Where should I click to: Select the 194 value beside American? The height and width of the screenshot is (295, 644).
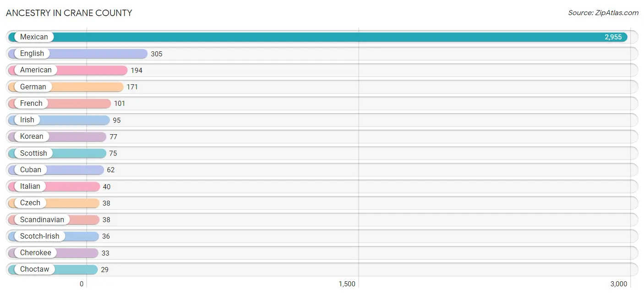tap(136, 71)
